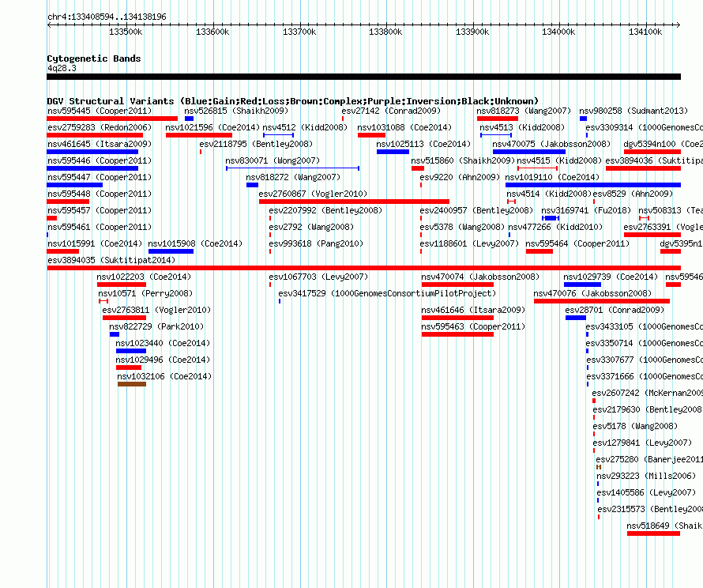Select nsv818272 (Wang2007) label
The image size is (703, 588).
293,177
